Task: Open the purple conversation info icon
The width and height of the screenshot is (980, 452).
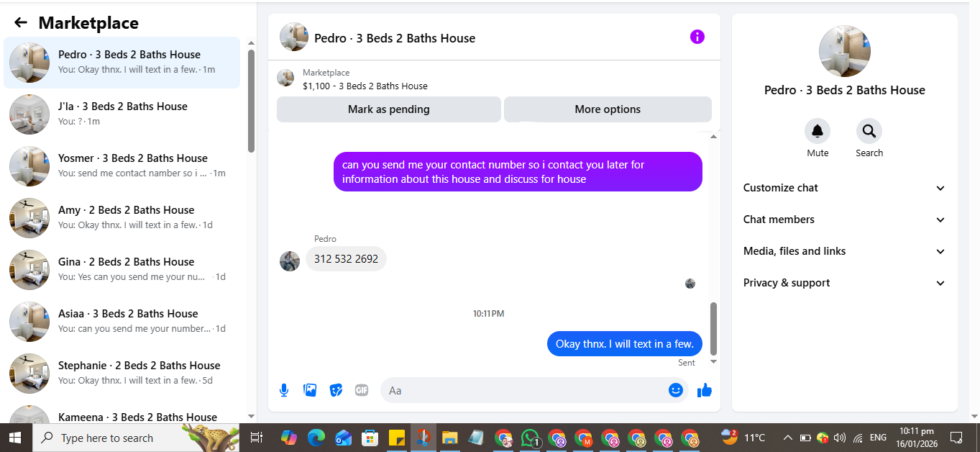Action: click(697, 37)
